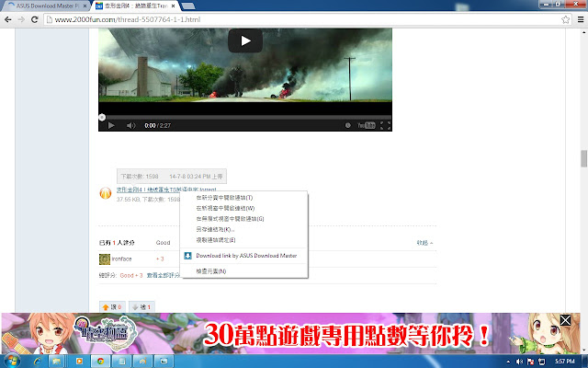
Task: Choose copy link address (E) menu entry
Action: tap(243, 239)
